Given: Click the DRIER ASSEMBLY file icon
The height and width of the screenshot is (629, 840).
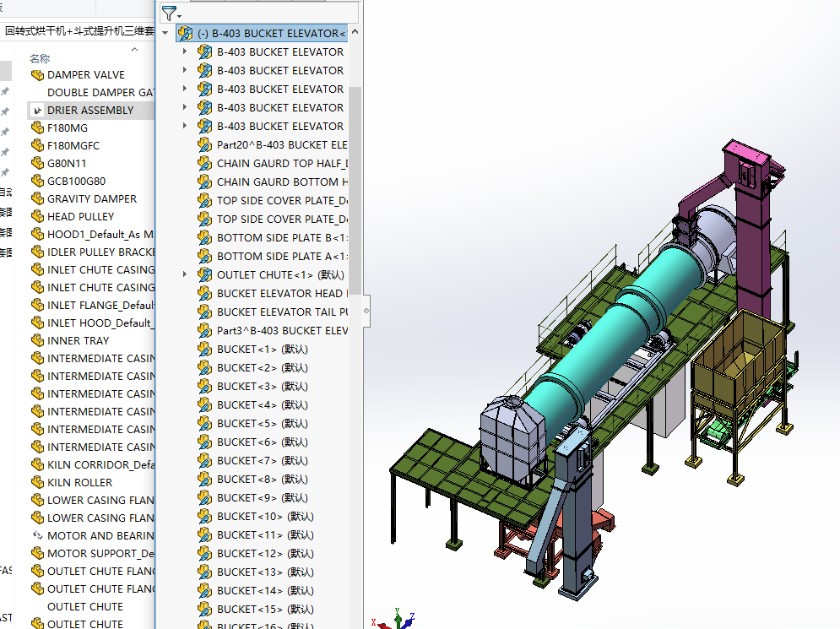Looking at the screenshot, I should coord(37,111).
